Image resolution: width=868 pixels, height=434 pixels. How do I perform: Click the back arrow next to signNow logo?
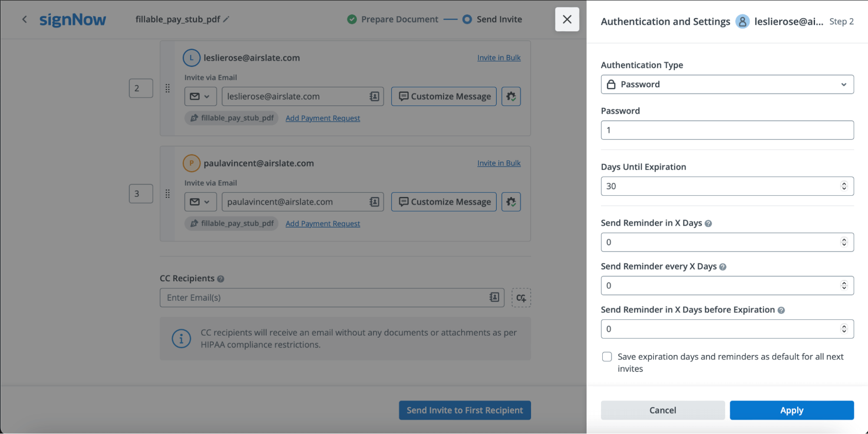tap(24, 19)
